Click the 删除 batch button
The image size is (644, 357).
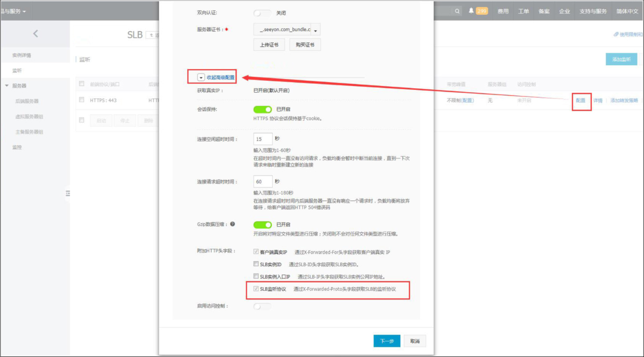pos(148,121)
